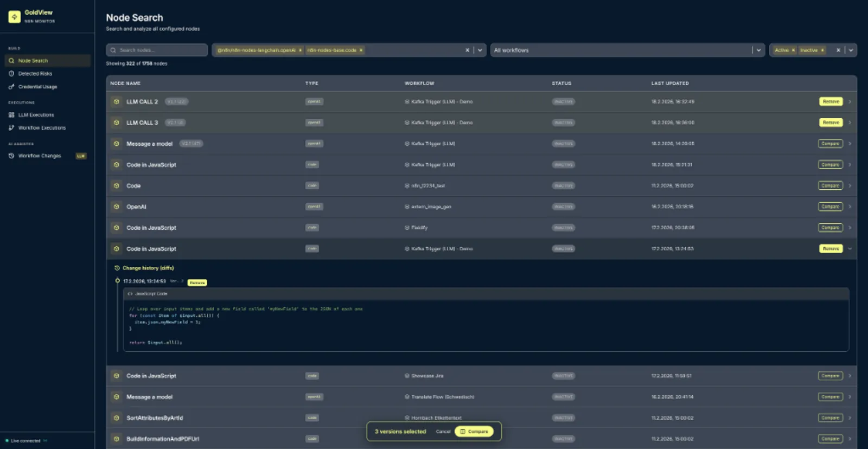Click Compare in the versions selected bar
Image resolution: width=868 pixels, height=449 pixels.
pos(474,432)
